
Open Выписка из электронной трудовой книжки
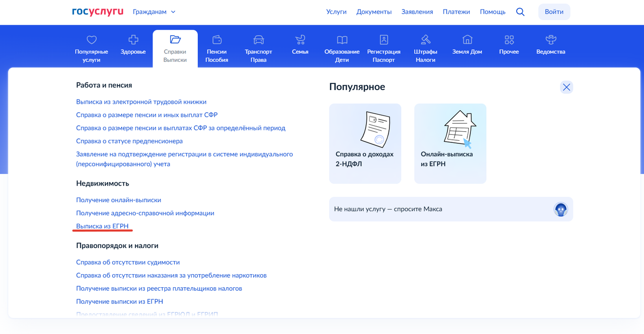click(x=141, y=102)
